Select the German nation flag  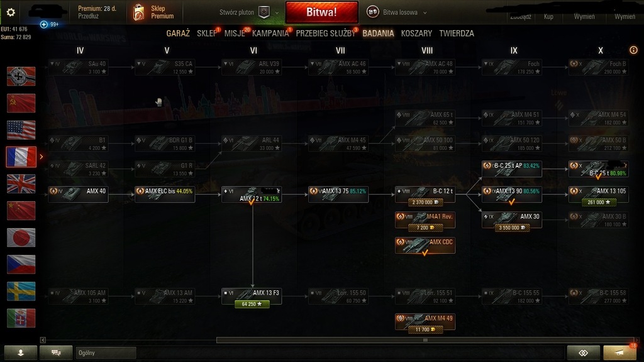pos(21,76)
